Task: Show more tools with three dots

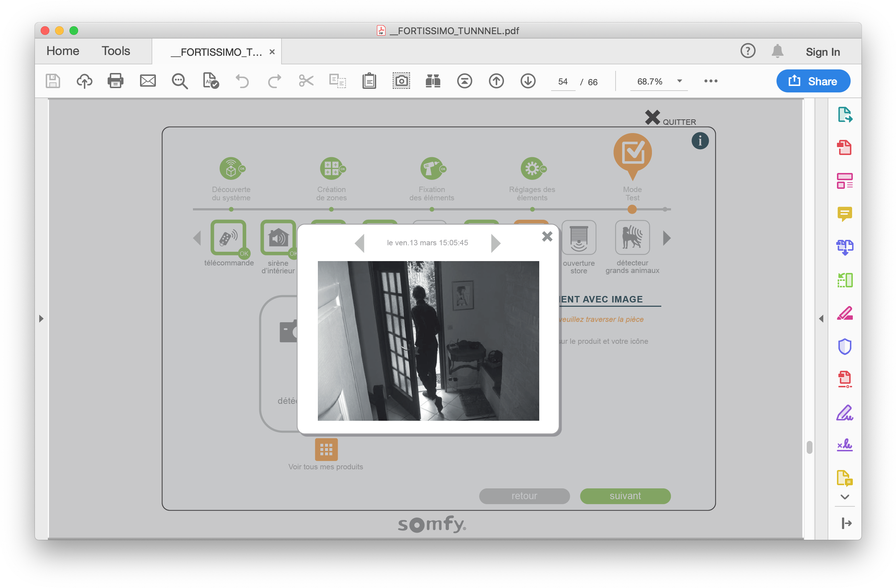Action: [710, 81]
